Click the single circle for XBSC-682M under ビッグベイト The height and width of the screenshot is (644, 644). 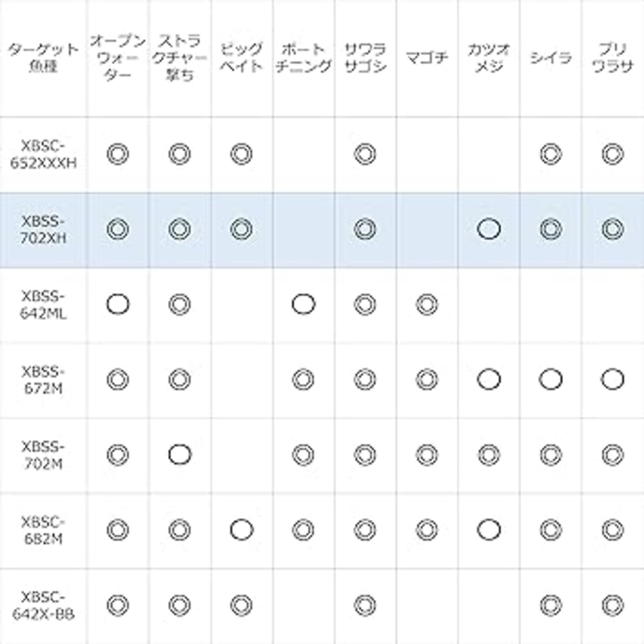(x=241, y=530)
